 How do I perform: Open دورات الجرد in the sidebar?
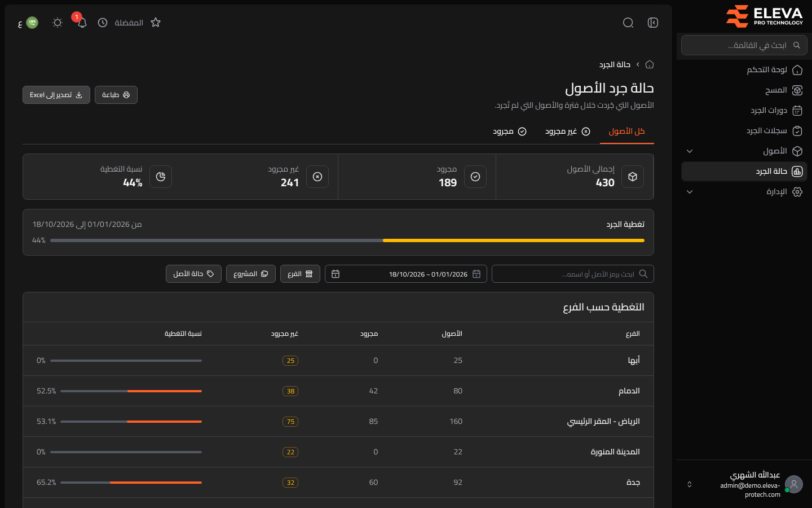click(744, 111)
